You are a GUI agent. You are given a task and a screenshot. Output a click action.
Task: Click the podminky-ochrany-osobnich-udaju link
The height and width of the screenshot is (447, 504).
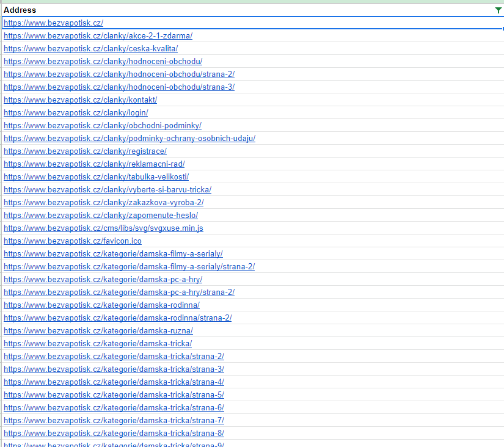pyautogui.click(x=130, y=139)
